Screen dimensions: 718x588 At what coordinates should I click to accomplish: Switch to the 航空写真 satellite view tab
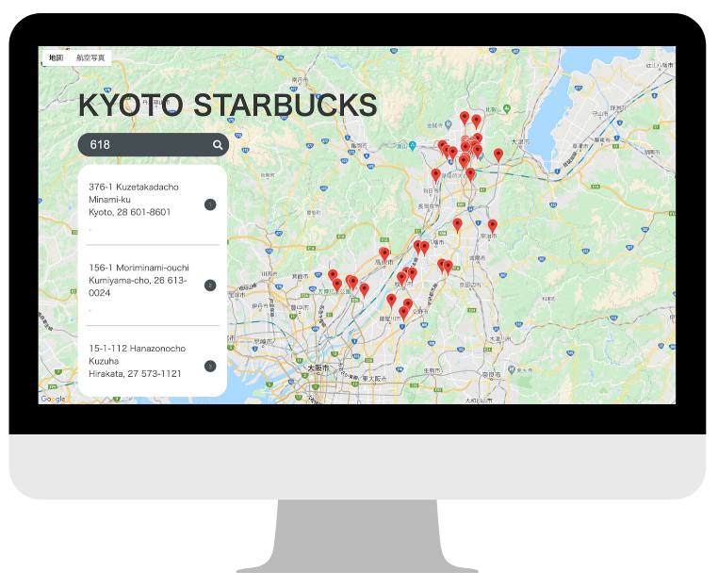click(x=90, y=57)
